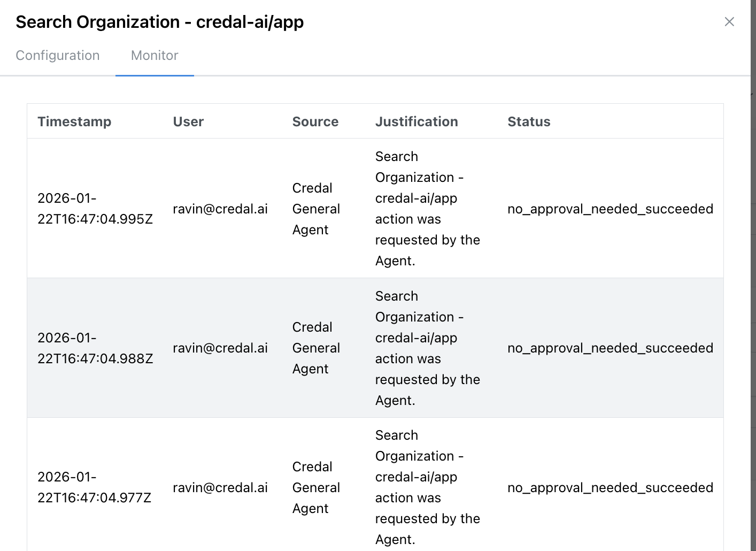Click timestamp 2026-01-22T16:47:04.977Z cell
The image size is (756, 551).
[95, 487]
